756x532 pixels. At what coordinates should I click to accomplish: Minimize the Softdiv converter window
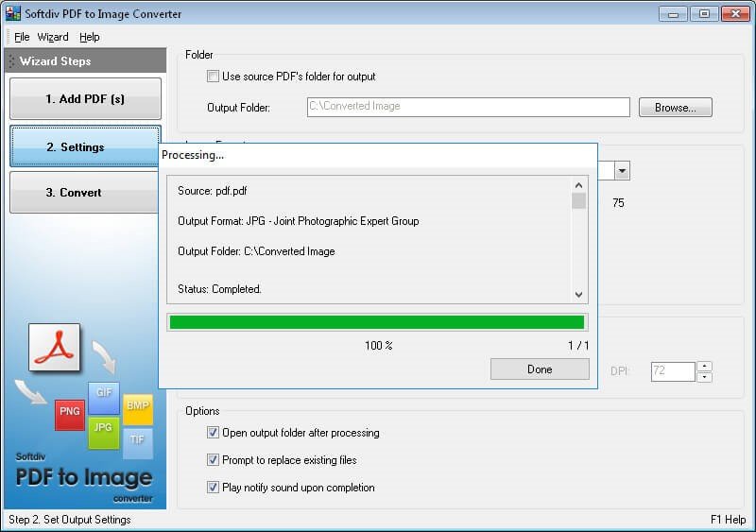point(673,14)
